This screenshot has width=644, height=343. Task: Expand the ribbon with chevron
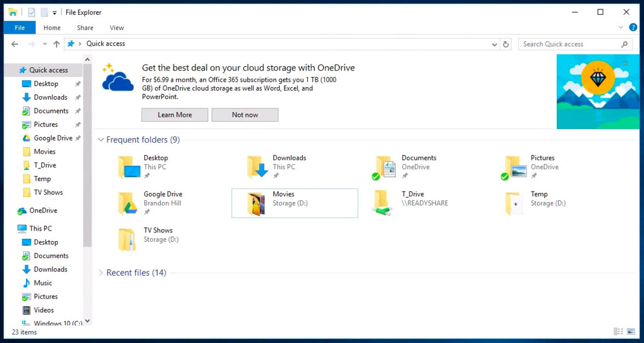(620, 28)
